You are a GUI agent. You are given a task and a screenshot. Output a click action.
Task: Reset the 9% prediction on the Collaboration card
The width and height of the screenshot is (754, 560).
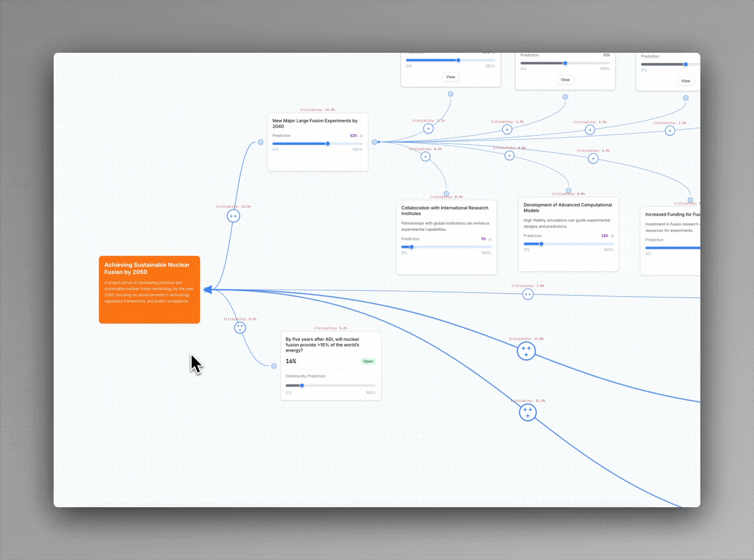pyautogui.click(x=489, y=239)
